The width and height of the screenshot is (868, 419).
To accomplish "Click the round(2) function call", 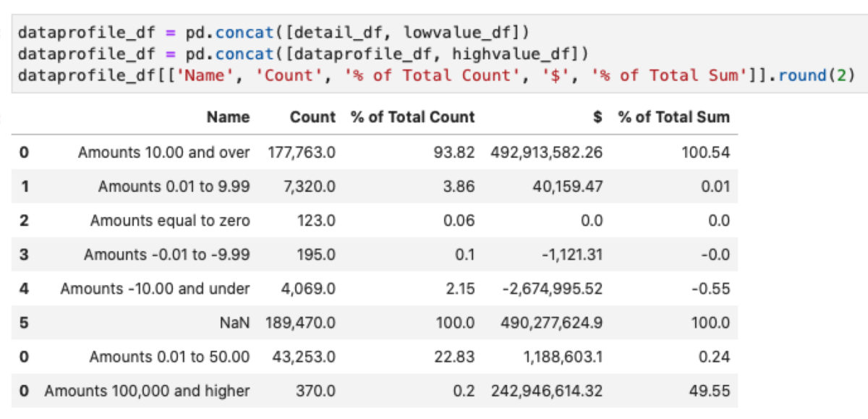I will 817,74.
